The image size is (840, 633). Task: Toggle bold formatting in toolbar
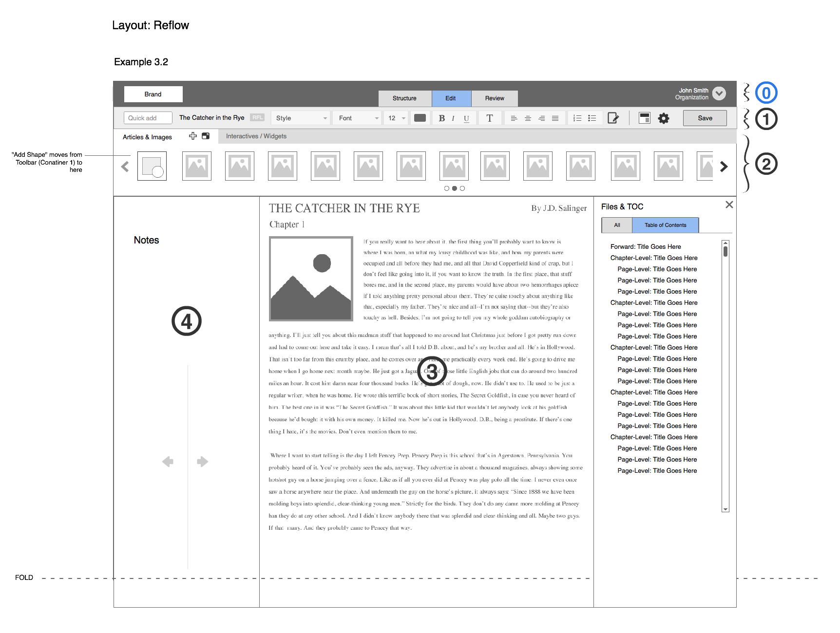(441, 118)
